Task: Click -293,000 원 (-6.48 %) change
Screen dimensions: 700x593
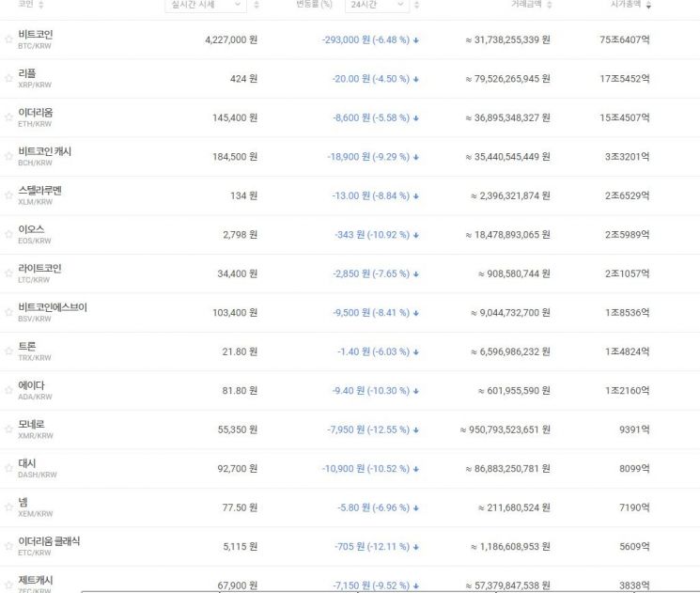Action: click(366, 39)
